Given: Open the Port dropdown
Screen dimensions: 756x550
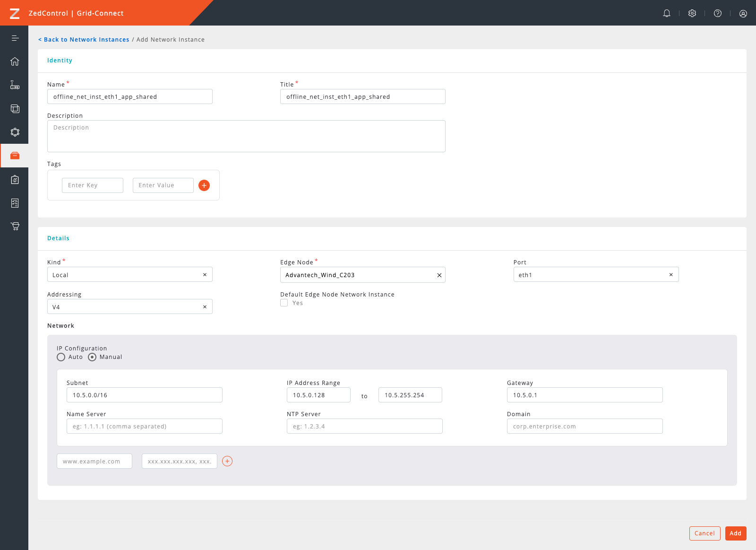Looking at the screenshot, I should [x=596, y=274].
